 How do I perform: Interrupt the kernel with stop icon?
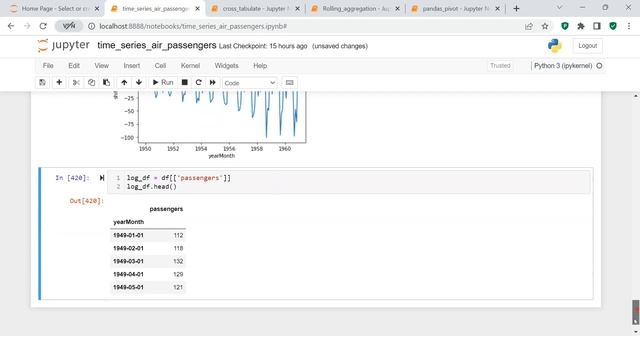pyautogui.click(x=184, y=82)
